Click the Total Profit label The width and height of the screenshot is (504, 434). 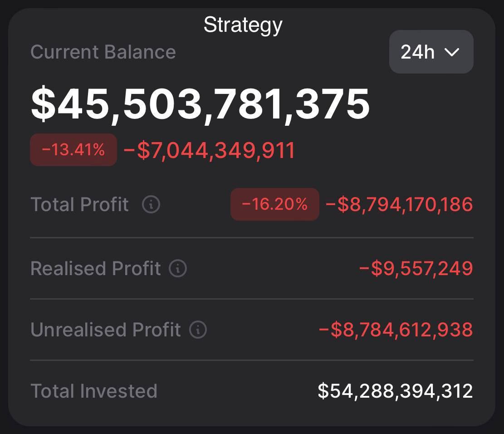pos(80,205)
